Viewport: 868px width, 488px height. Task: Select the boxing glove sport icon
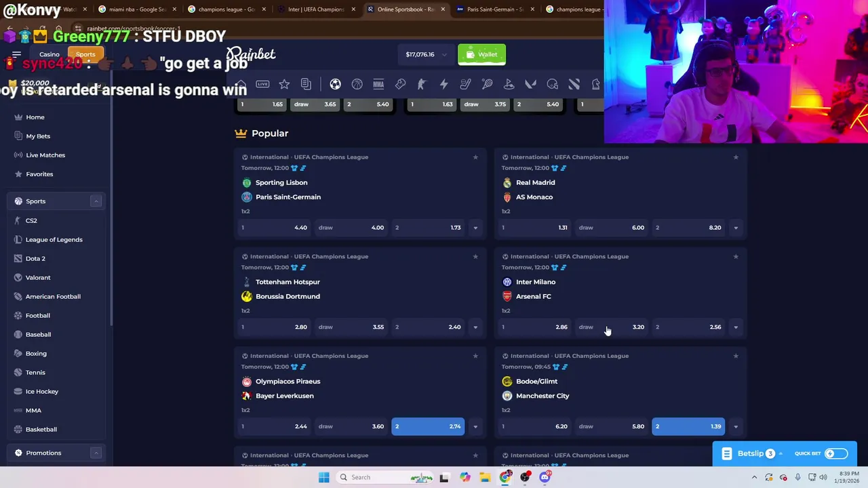click(400, 84)
